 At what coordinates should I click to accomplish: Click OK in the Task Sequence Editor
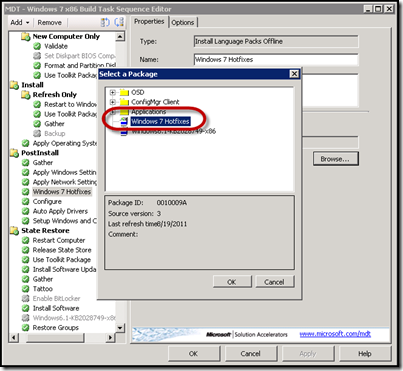(x=193, y=354)
